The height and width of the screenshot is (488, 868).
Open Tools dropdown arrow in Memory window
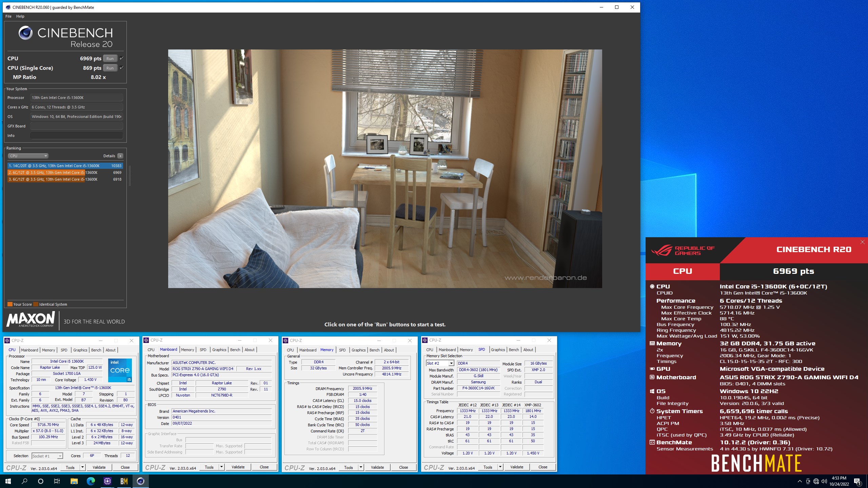click(x=361, y=467)
